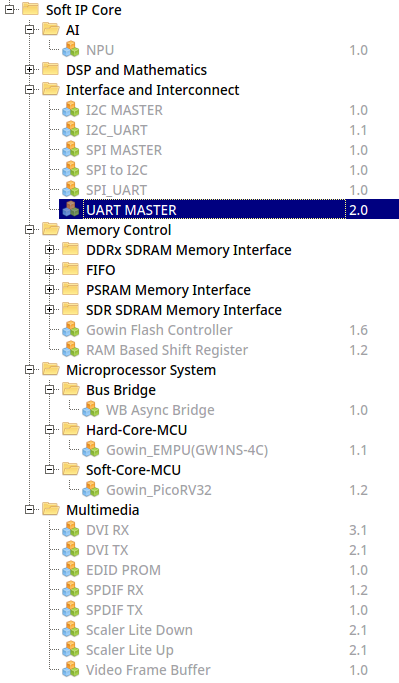The width and height of the screenshot is (399, 683).
Task: Click the WB Async Bridge icon
Action: [x=91, y=409]
